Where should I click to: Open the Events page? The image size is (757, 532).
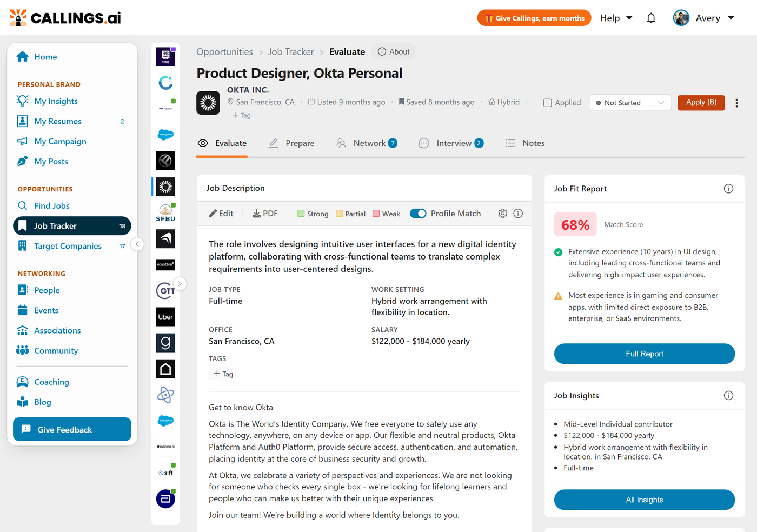click(x=46, y=310)
